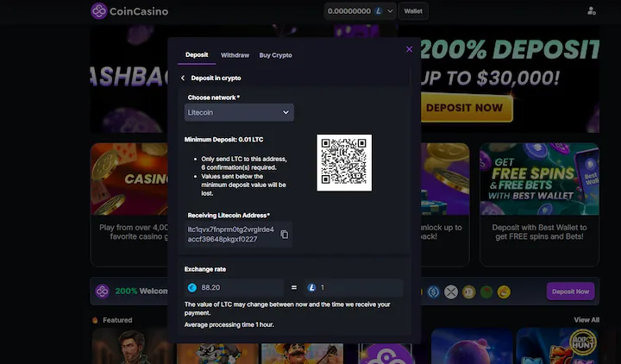Click the yellow DEPOSIT NOW banner button
Screen dimensions: 621x364
(x=464, y=108)
